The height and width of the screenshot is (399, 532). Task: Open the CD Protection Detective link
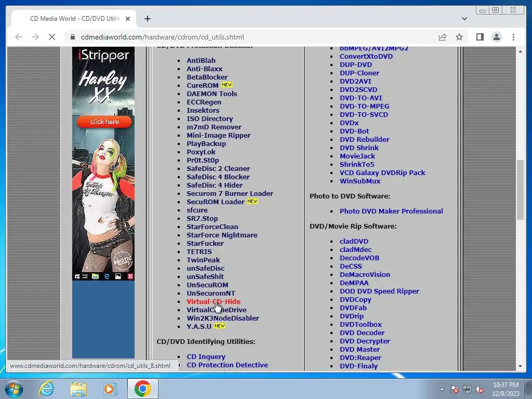click(x=228, y=365)
